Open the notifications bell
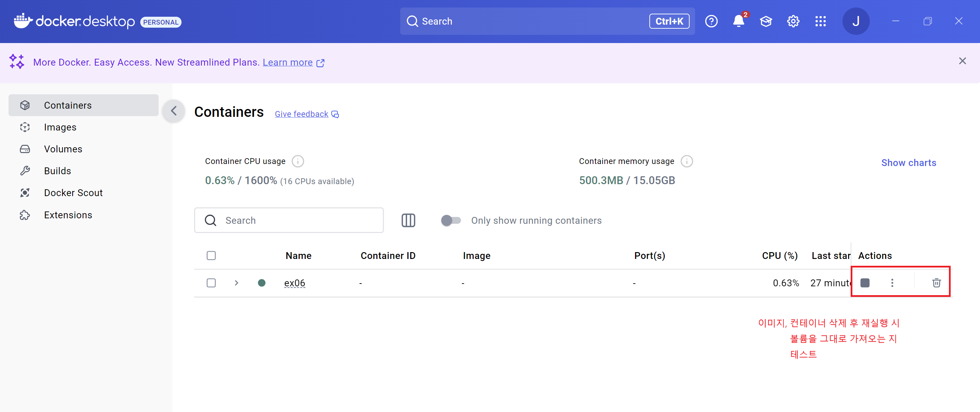The width and height of the screenshot is (980, 412). [738, 21]
